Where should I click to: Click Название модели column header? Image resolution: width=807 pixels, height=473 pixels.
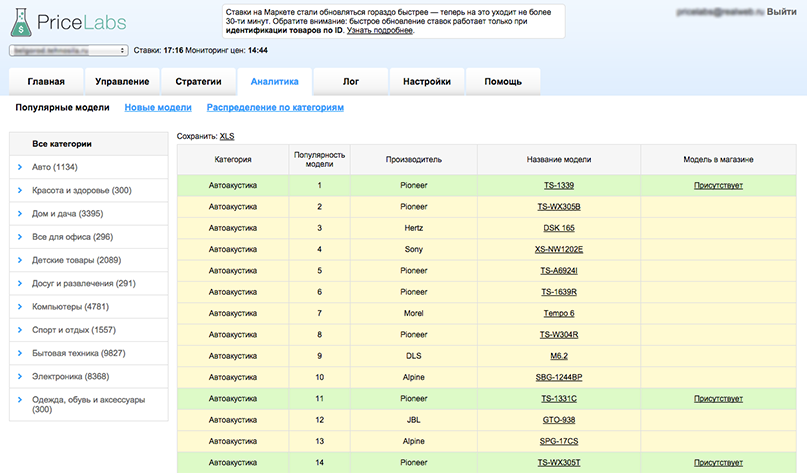(x=559, y=160)
